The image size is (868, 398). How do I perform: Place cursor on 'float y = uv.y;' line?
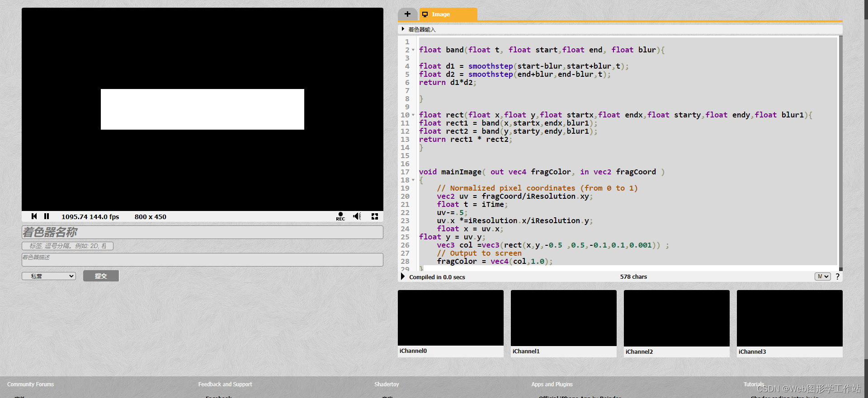[x=452, y=237]
